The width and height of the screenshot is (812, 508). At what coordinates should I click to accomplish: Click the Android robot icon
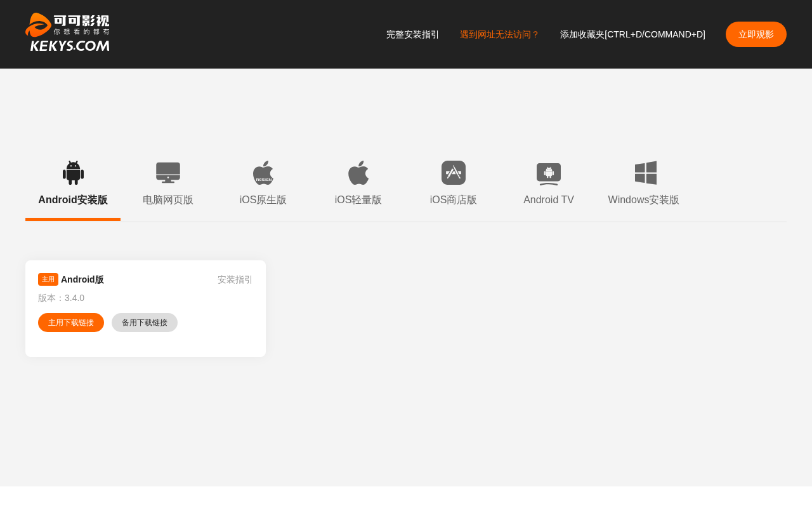73,173
